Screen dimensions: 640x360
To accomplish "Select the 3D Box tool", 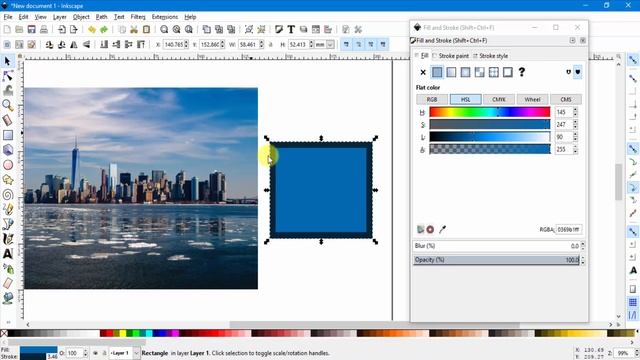I will (7, 150).
